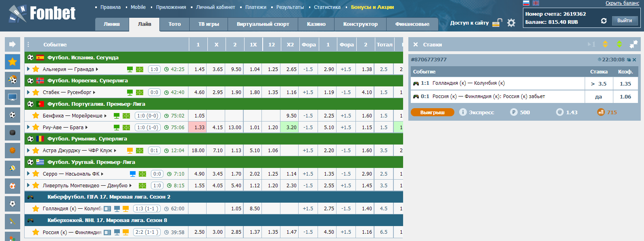Click the Киберхоккей. NHL 17 league header
Screen dimensions: 644x241
pyautogui.click(x=214, y=220)
